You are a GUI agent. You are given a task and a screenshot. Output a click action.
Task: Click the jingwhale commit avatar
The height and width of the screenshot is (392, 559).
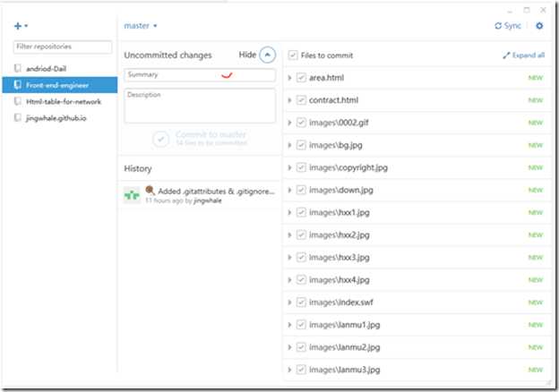pos(132,195)
